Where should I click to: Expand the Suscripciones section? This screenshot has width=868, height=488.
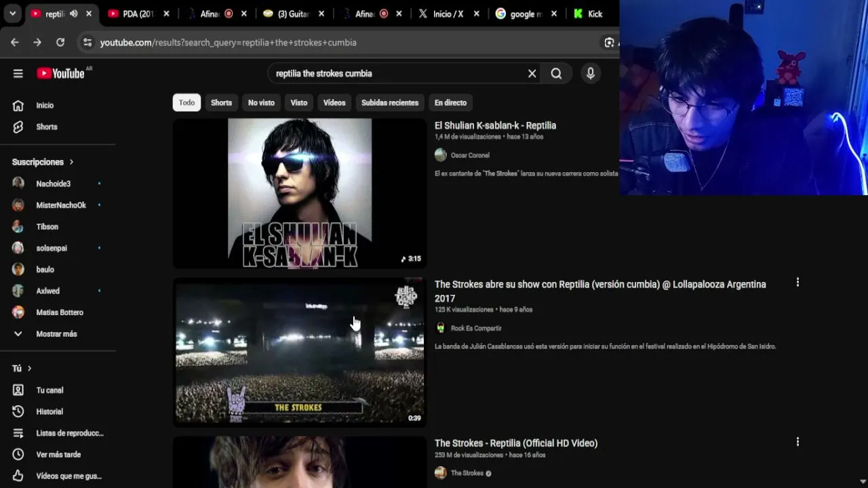point(43,162)
